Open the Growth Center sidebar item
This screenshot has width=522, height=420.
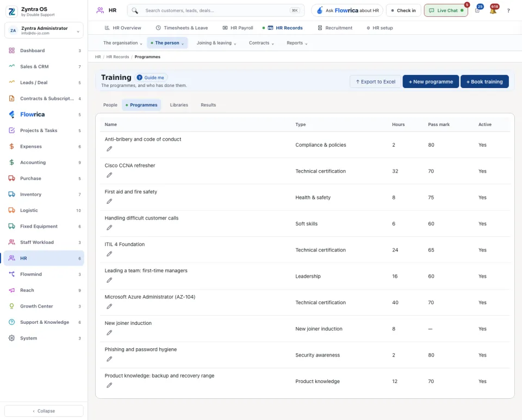[44, 306]
